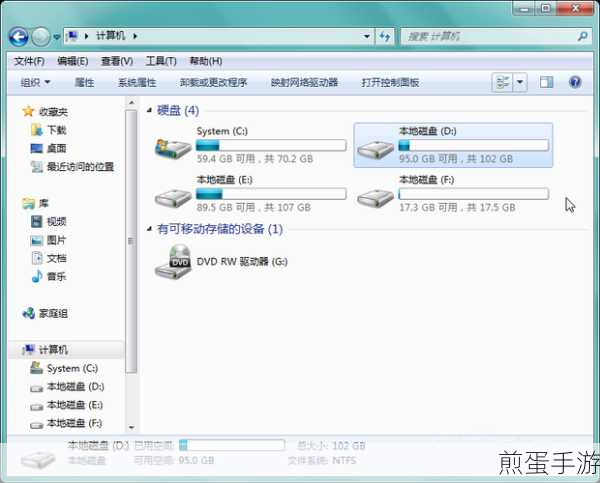
Task: Select System (C:) in navigation tree
Action: click(x=64, y=368)
